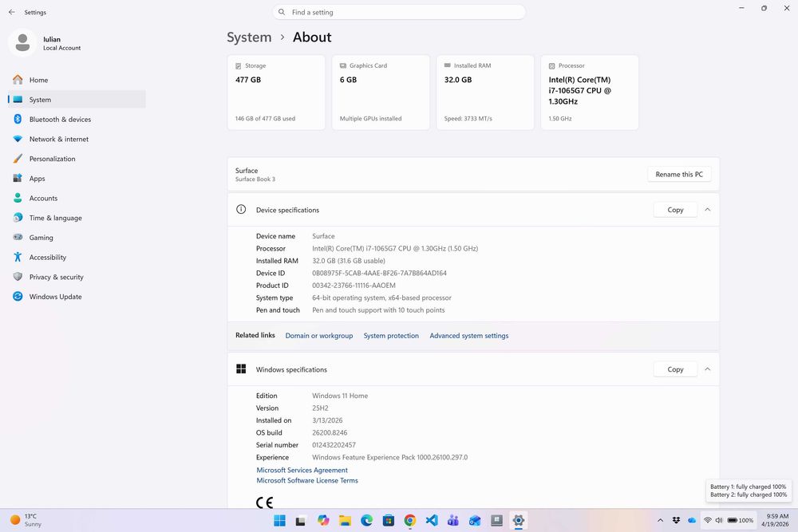Open System protection link
Image resolution: width=798 pixels, height=532 pixels.
pos(391,336)
